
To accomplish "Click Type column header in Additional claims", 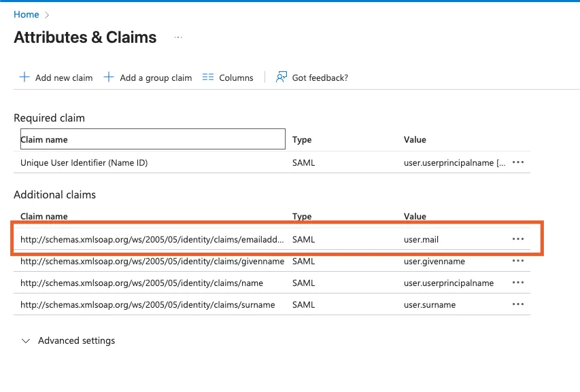I will point(302,216).
